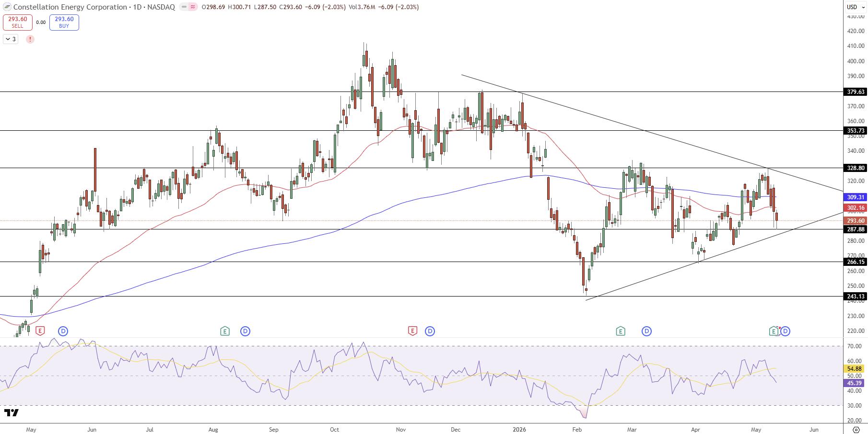Click the 379.63 price label
Viewport: 868px width, 434px height.
click(x=855, y=91)
